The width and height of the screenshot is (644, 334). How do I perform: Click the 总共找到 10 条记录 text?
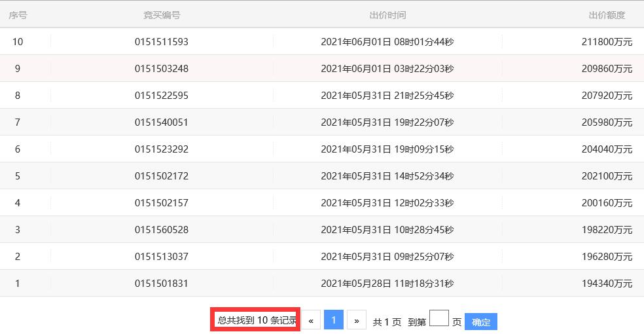pyautogui.click(x=257, y=320)
